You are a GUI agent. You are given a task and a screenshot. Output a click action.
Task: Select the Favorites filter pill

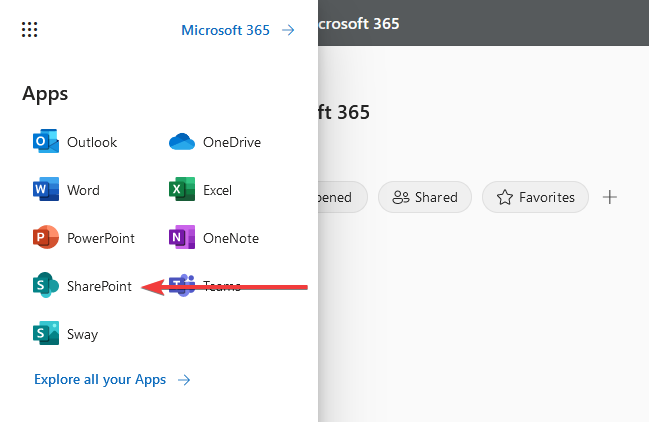pyautogui.click(x=535, y=197)
